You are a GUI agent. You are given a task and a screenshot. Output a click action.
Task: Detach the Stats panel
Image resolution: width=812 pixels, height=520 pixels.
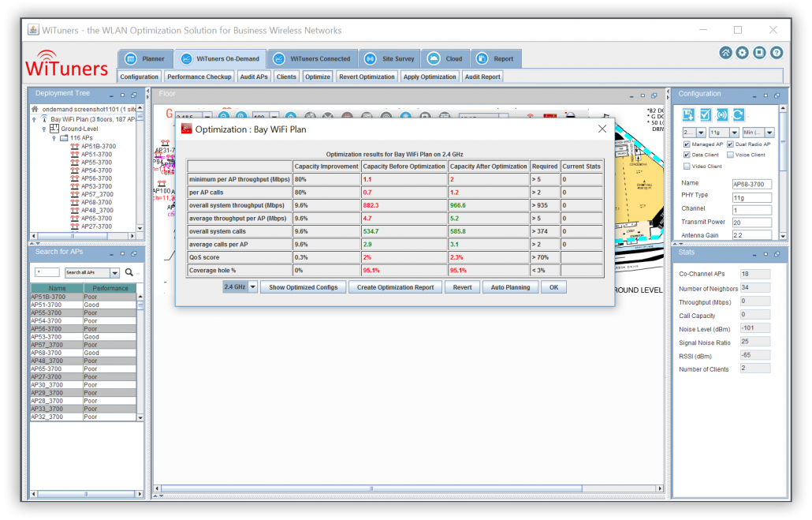pyautogui.click(x=777, y=254)
